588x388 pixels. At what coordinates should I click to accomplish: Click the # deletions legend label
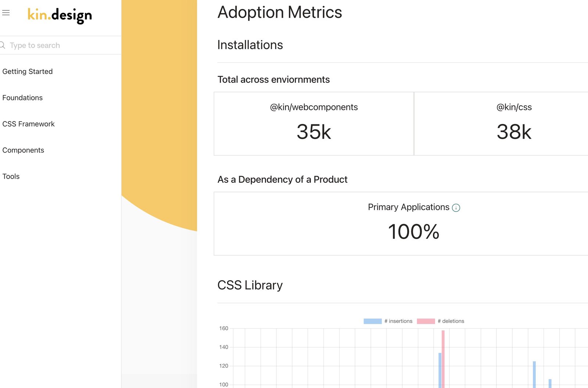click(451, 321)
